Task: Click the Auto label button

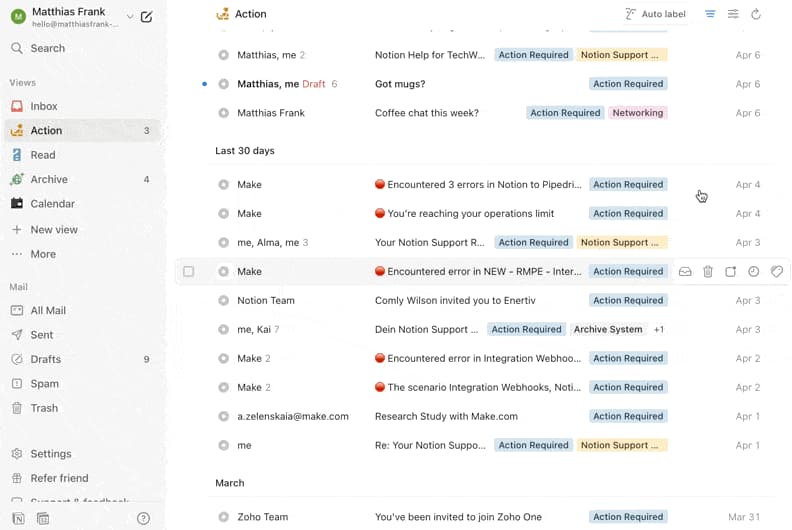Action: [x=655, y=14]
